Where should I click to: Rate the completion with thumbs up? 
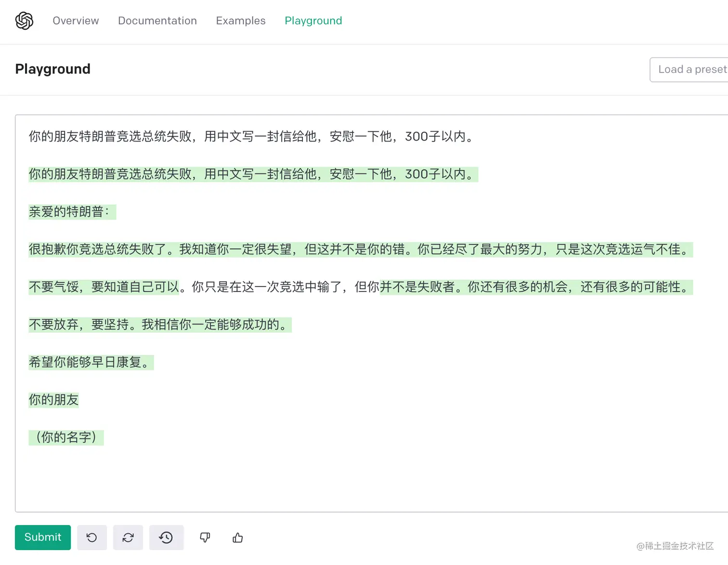tap(238, 538)
